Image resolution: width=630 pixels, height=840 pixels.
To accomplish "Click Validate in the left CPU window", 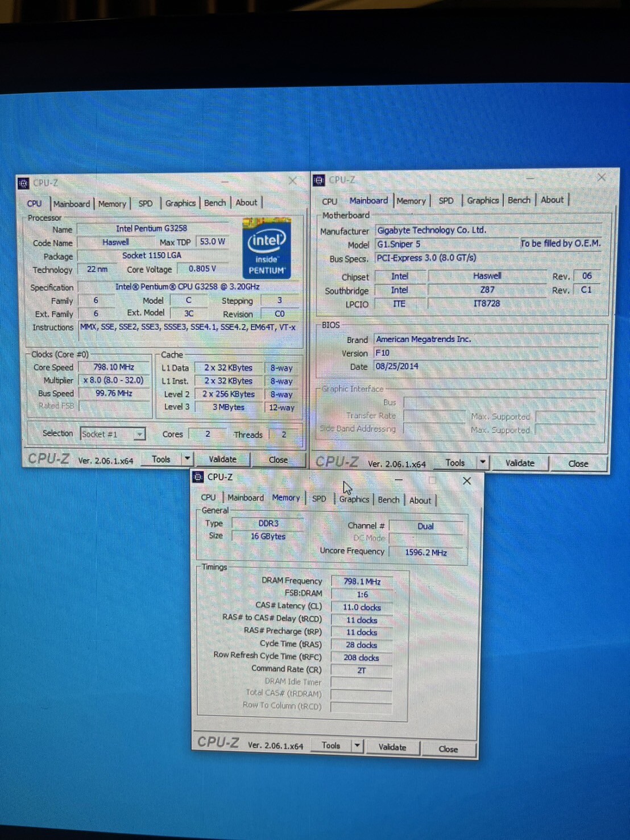I will 222,459.
